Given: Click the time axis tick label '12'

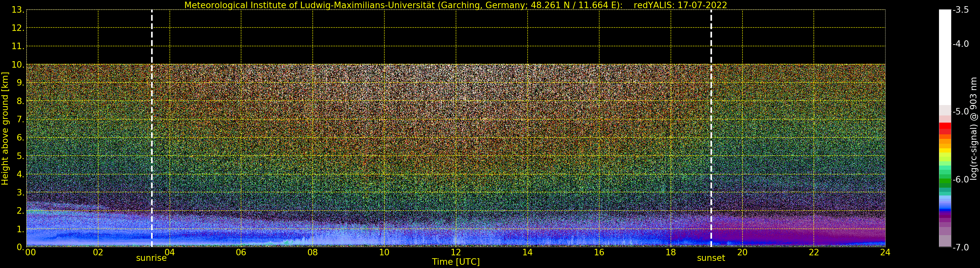Looking at the screenshot, I should point(456,252).
